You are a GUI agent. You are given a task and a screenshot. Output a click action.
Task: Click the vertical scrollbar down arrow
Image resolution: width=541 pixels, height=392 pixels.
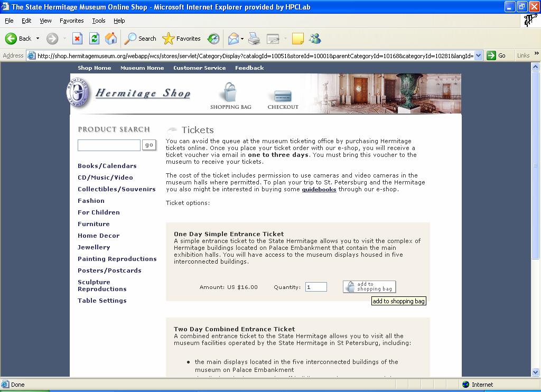(536, 372)
